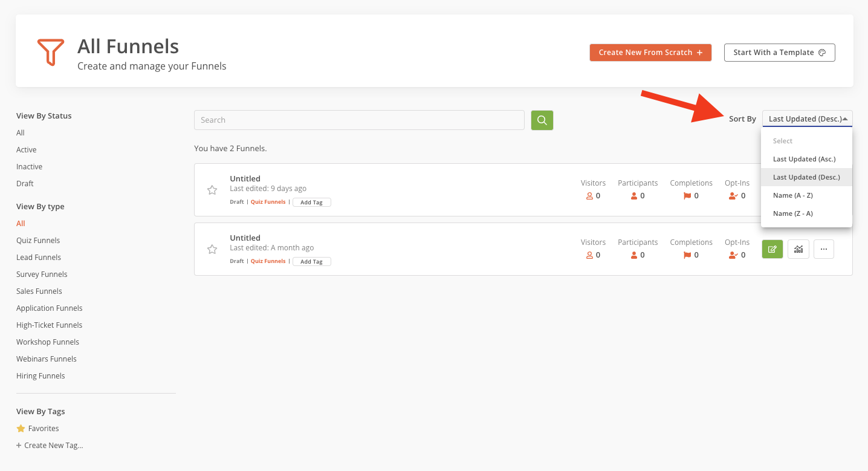Click into the Search funnels field
Screen dimensions: 868x471
point(359,120)
